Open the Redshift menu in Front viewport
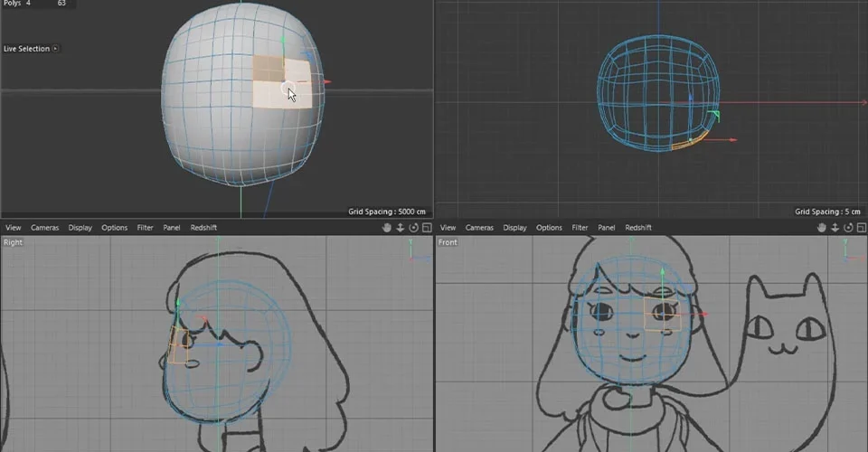The image size is (868, 452). 638,228
